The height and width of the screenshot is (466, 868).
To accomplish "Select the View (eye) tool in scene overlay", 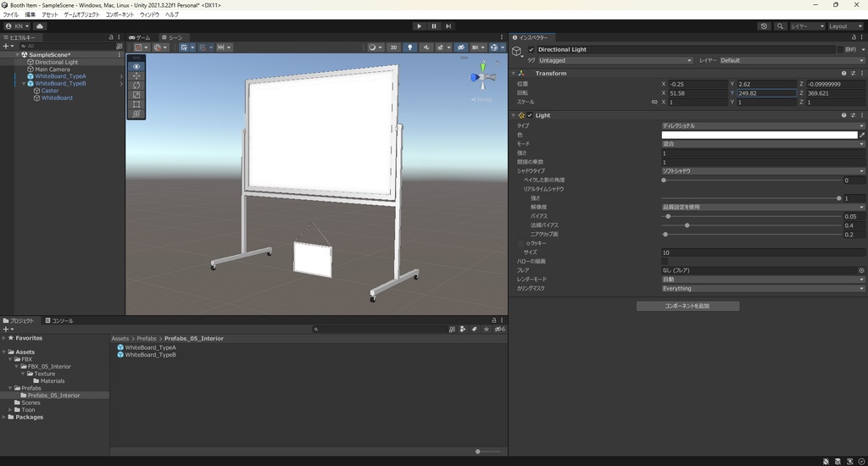I will [136, 66].
